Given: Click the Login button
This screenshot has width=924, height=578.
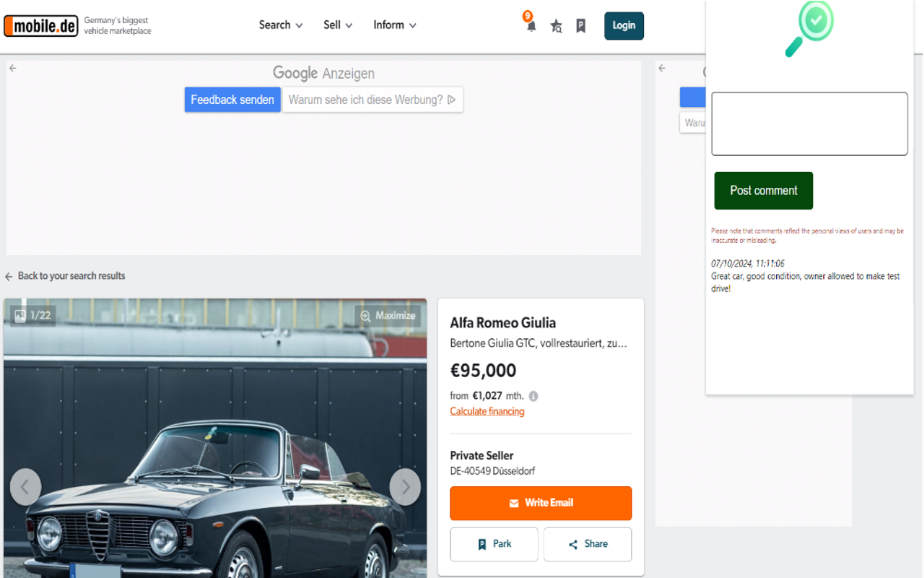Looking at the screenshot, I should pos(624,25).
